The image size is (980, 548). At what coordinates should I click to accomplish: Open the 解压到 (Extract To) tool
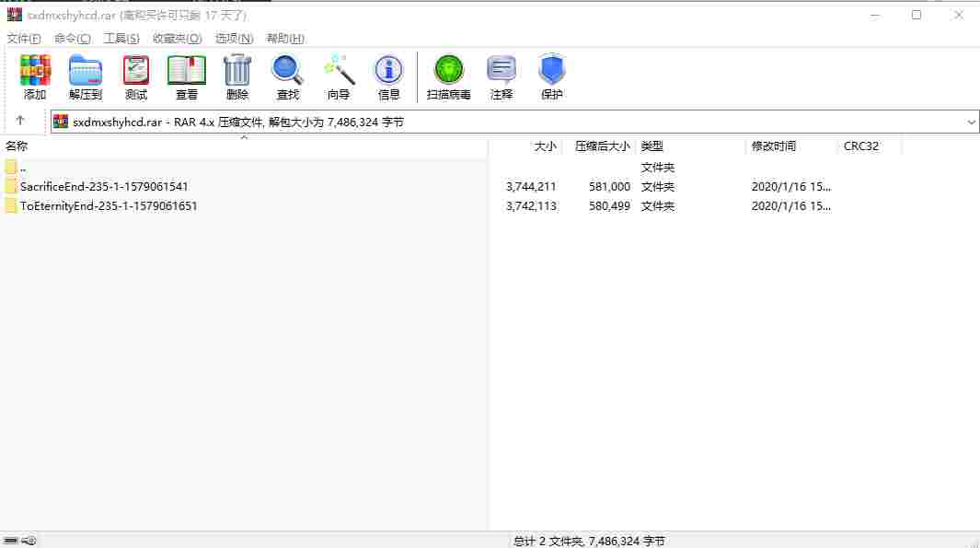(85, 77)
